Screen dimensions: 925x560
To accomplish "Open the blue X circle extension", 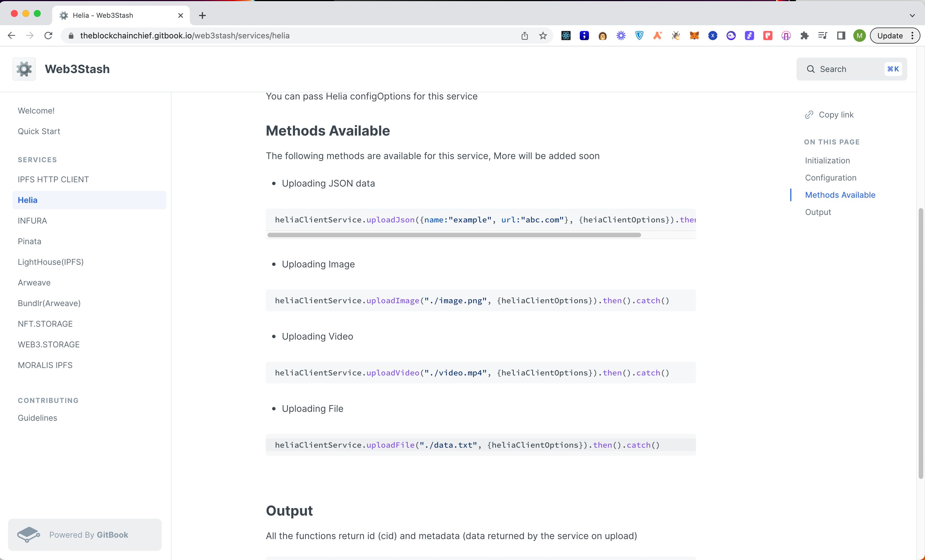I will point(713,36).
